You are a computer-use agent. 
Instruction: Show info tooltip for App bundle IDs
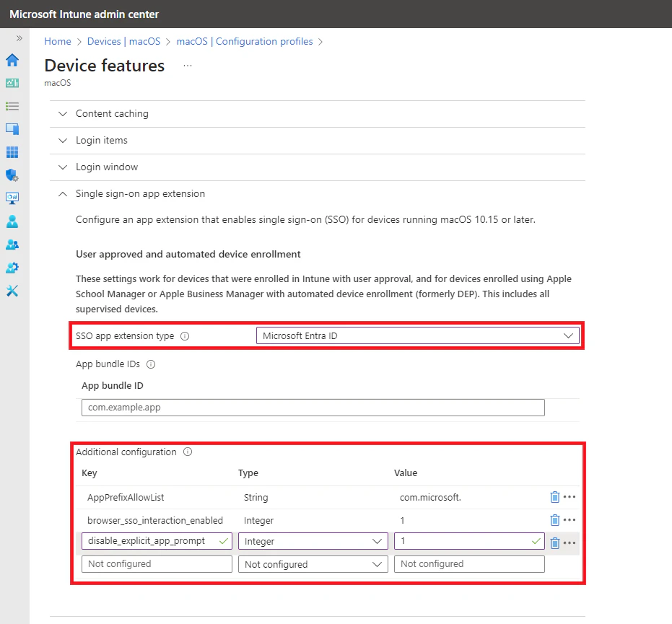pos(151,364)
